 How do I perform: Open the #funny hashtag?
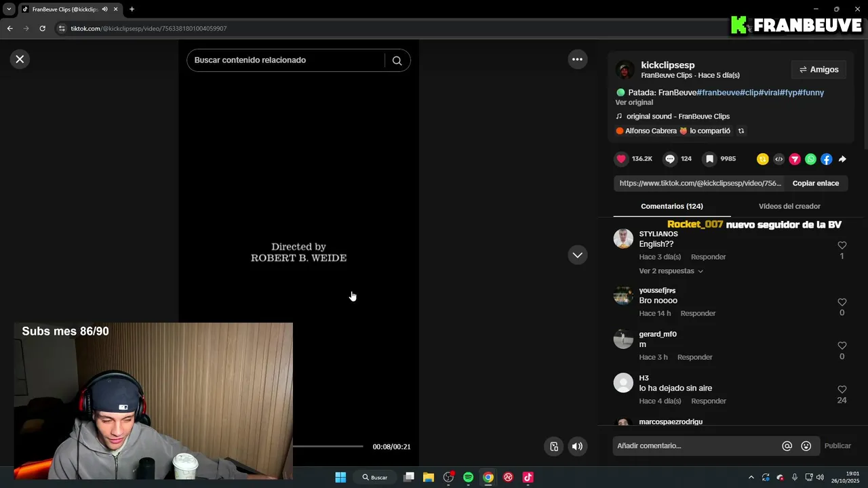point(810,92)
